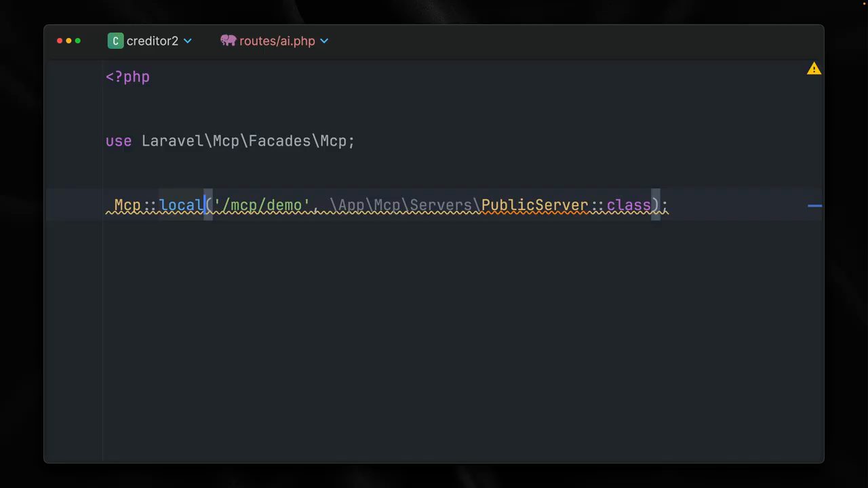The height and width of the screenshot is (488, 868).
Task: Select the routes/ai.php file name
Action: 277,41
